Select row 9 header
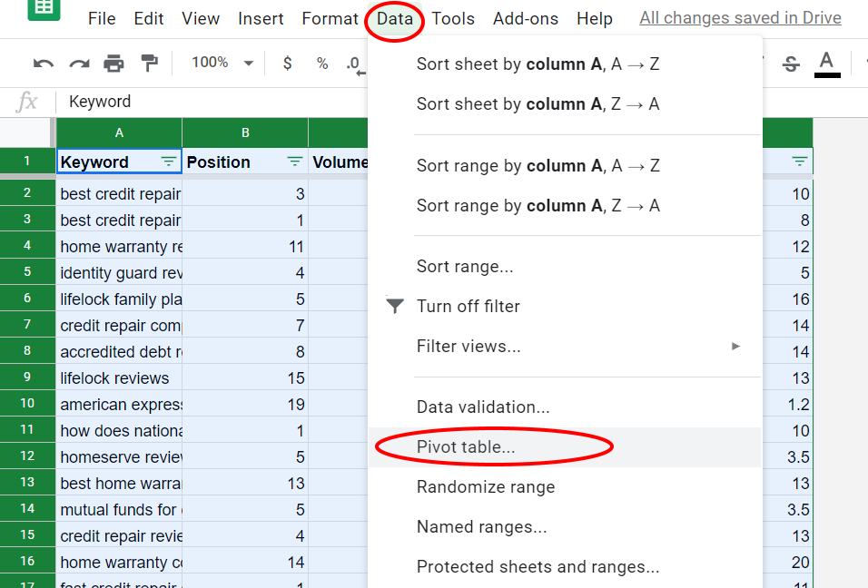868x588 pixels. click(27, 377)
